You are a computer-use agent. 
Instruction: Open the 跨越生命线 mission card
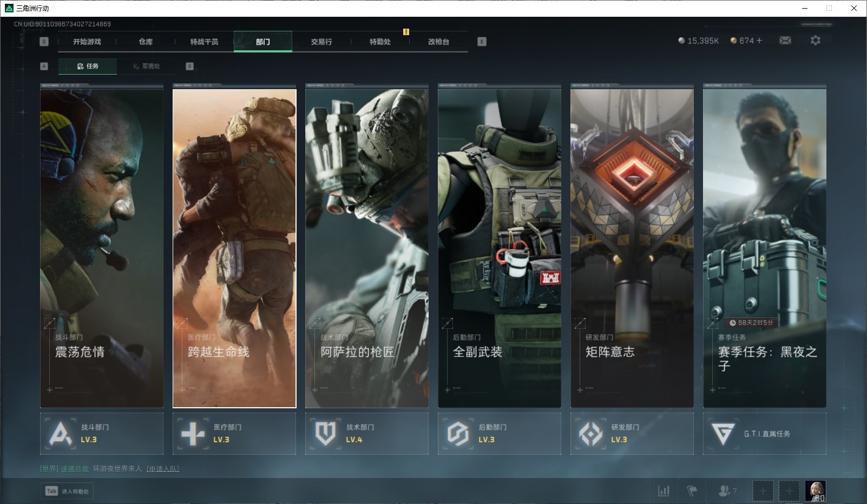tap(234, 248)
